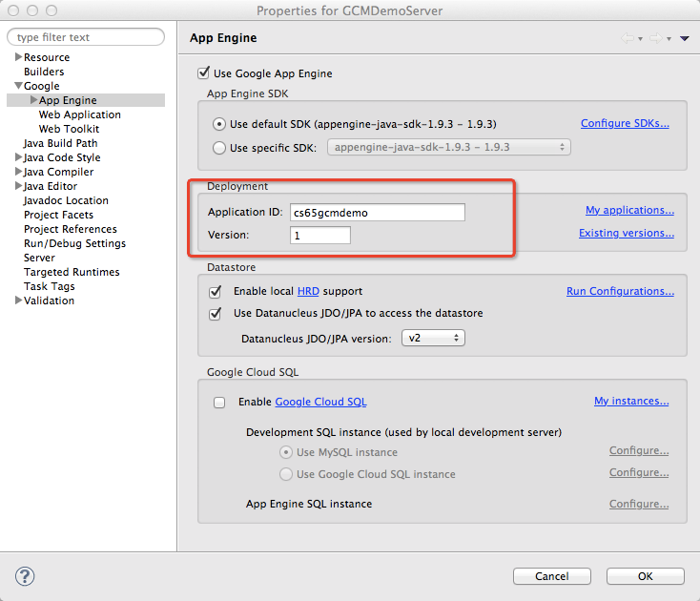Open the view menu triangle icon
This screenshot has width=700, height=601.
point(685,38)
